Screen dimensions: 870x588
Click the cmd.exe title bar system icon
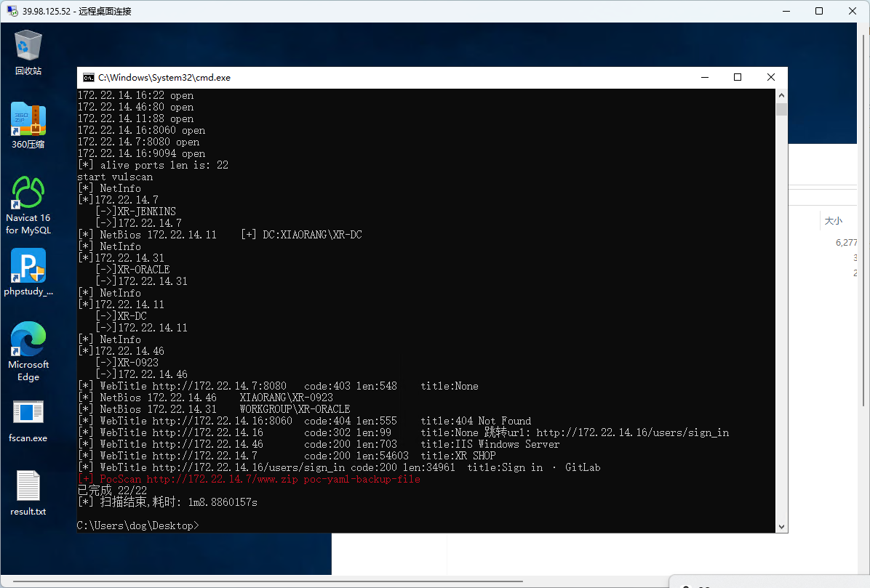pyautogui.click(x=88, y=78)
